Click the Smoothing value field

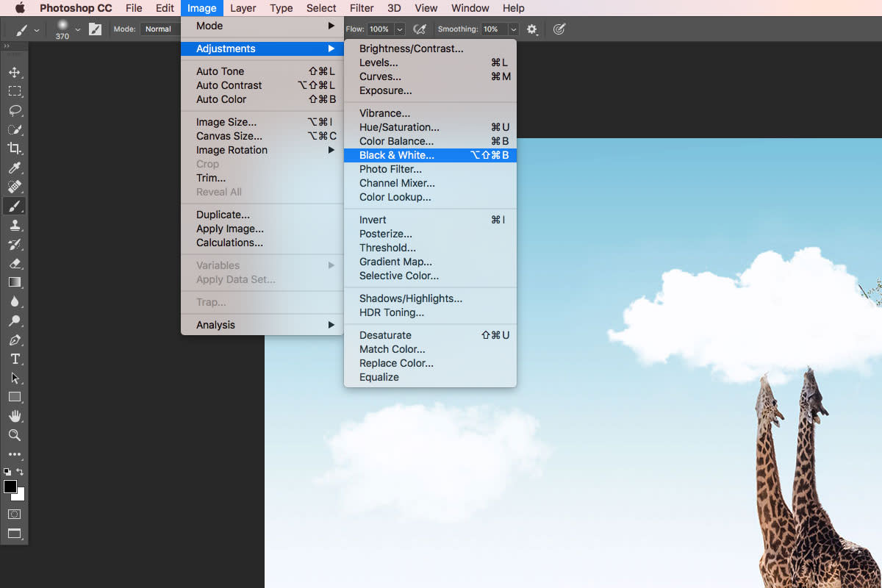click(493, 29)
